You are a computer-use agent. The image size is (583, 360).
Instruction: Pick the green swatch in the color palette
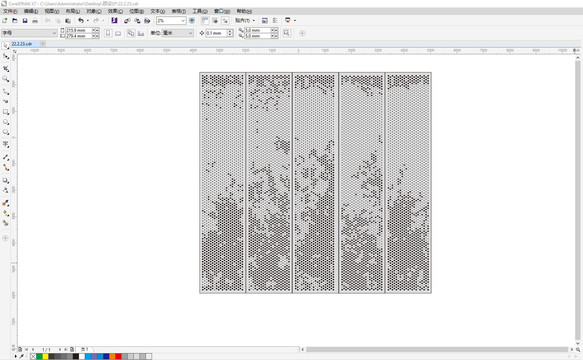(39, 356)
